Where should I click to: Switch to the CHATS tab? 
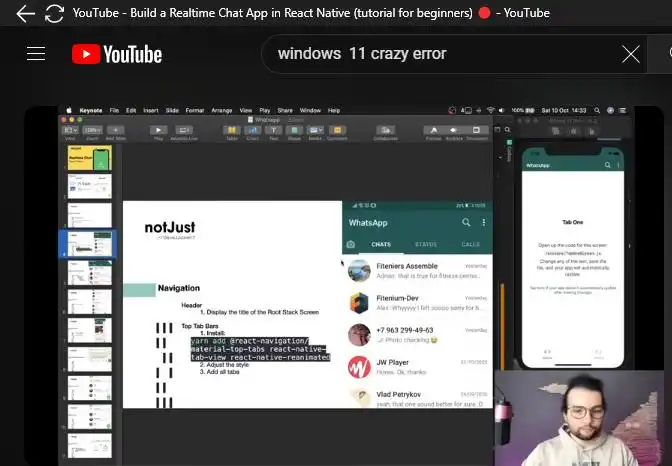[381, 244]
